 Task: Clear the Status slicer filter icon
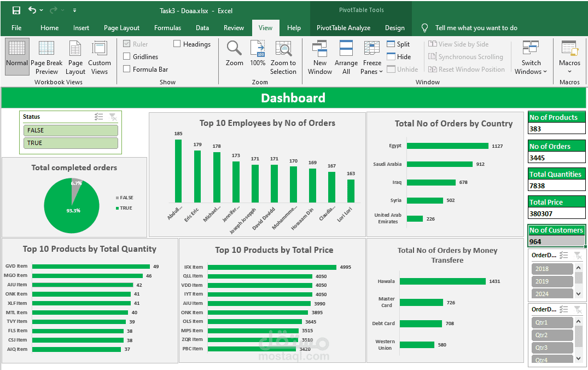114,117
